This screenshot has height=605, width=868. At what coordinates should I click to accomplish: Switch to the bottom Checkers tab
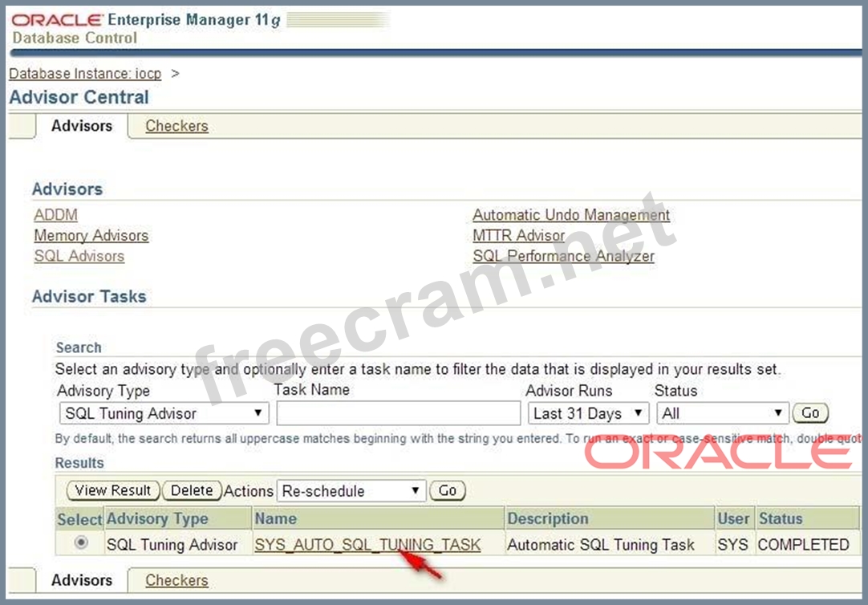pyautogui.click(x=176, y=580)
